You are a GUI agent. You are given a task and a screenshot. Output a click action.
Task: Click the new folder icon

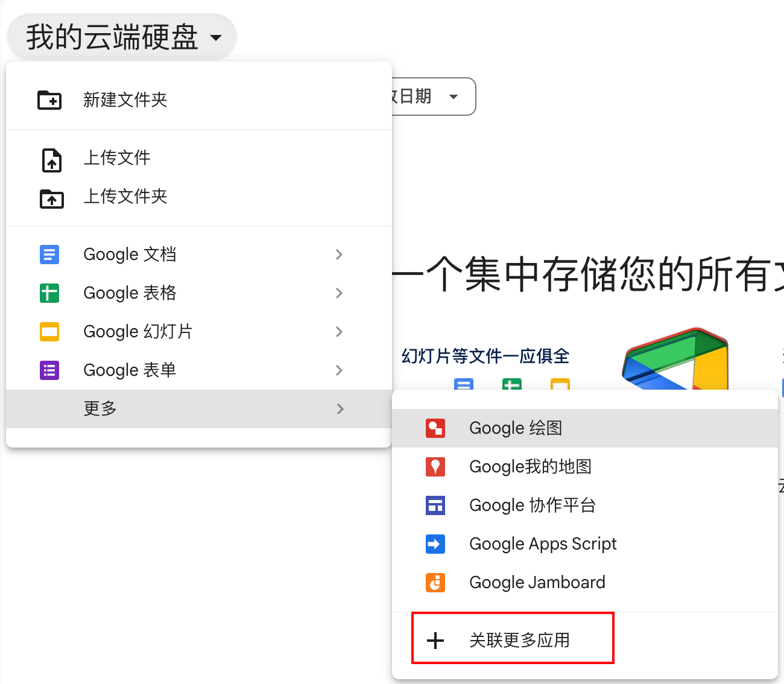coord(49,100)
